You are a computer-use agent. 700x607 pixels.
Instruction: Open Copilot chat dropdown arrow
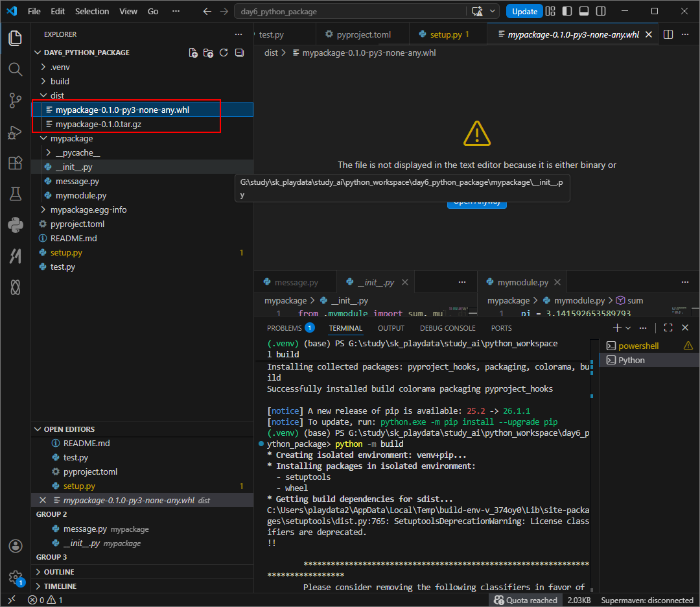tap(493, 12)
